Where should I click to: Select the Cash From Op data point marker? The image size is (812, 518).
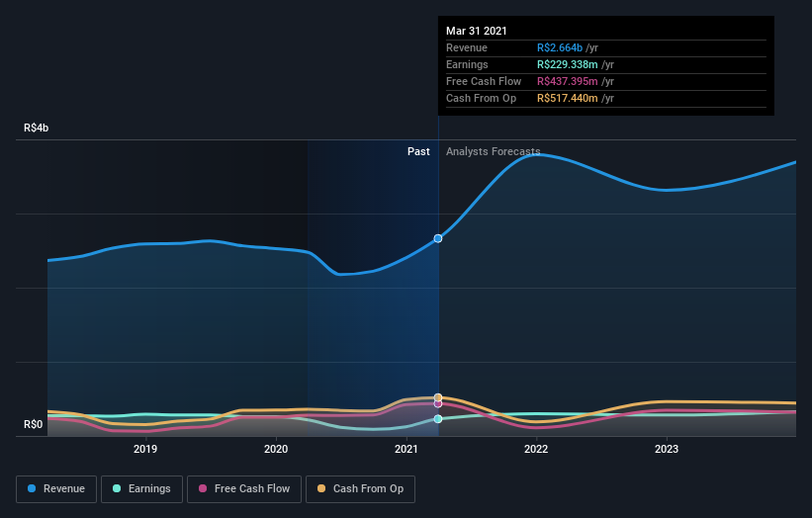438,397
